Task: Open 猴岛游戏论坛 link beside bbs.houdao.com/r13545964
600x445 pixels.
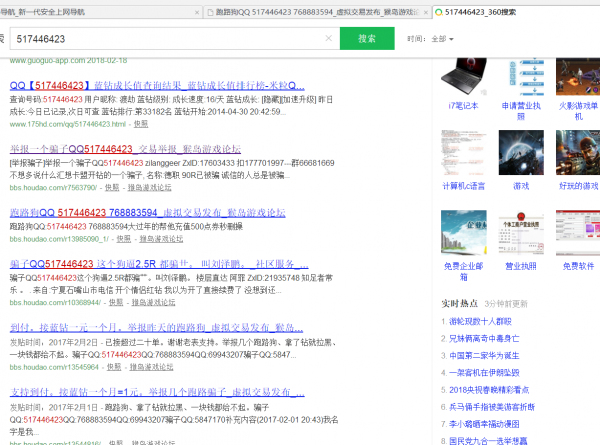Action: coord(151,367)
